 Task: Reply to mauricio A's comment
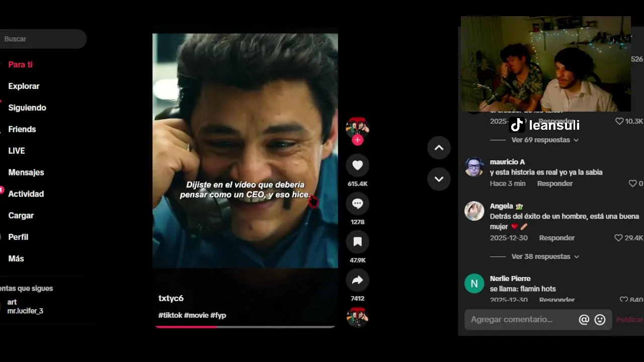point(555,184)
